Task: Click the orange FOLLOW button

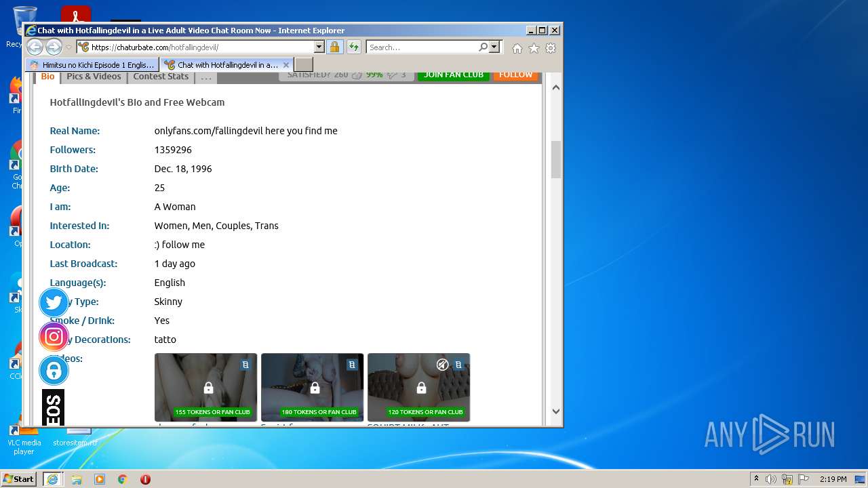Action: point(515,75)
